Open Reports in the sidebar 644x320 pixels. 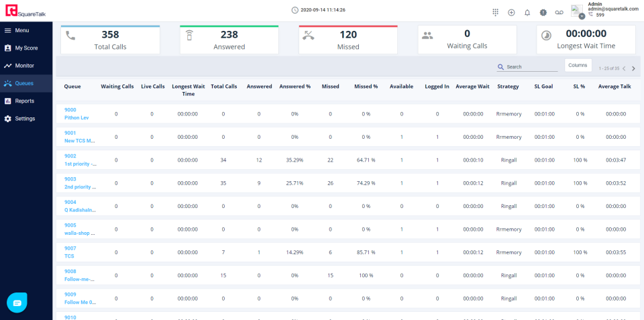26,101
